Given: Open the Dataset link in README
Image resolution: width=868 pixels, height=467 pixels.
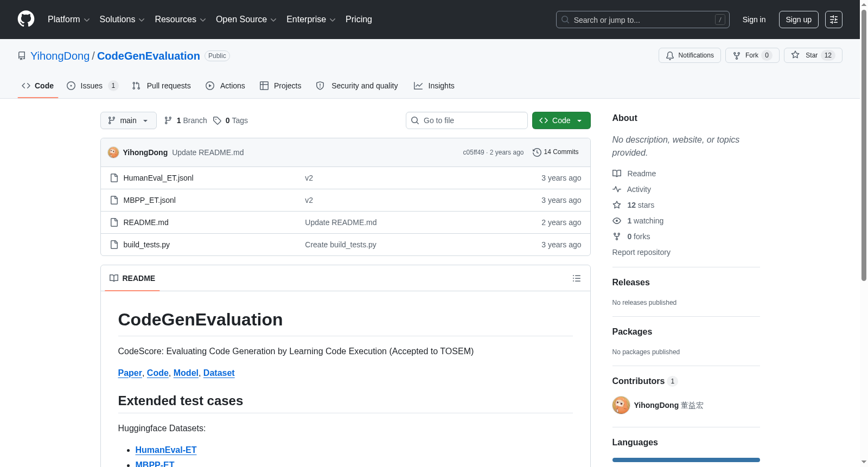Looking at the screenshot, I should pos(219,373).
